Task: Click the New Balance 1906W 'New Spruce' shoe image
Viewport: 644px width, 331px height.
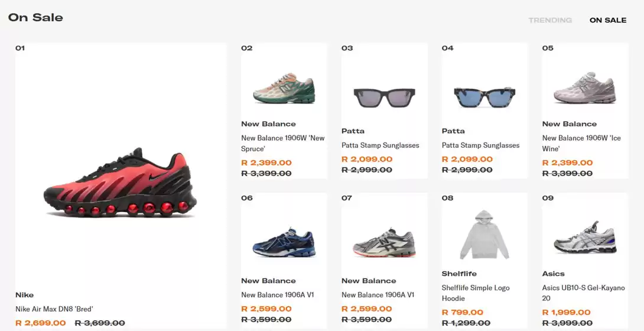Action: click(284, 88)
